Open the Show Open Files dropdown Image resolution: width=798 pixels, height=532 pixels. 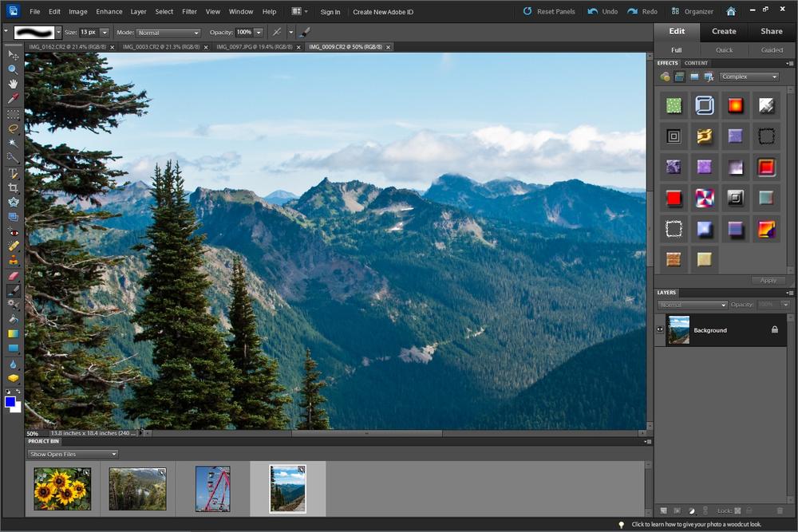[73, 454]
